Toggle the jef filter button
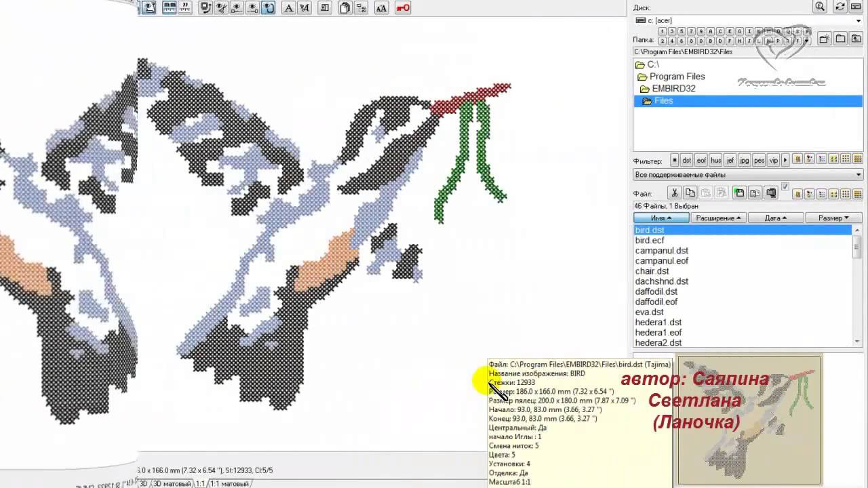 pyautogui.click(x=730, y=160)
